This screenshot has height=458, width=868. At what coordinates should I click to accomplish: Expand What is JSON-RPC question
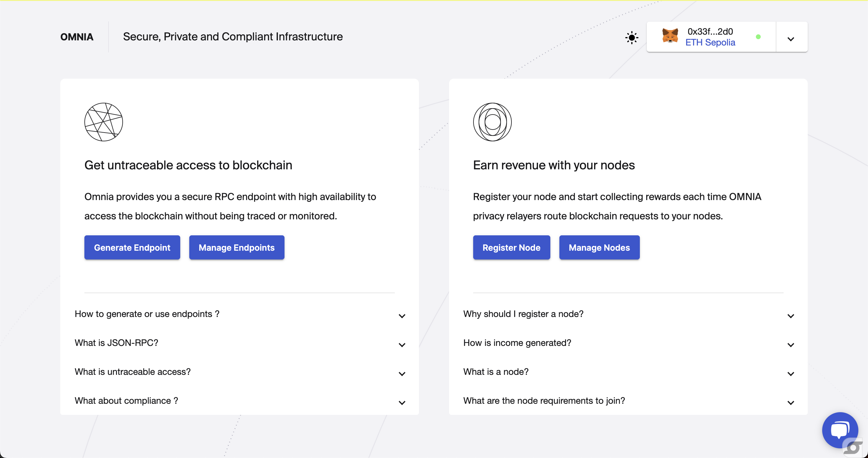click(240, 343)
